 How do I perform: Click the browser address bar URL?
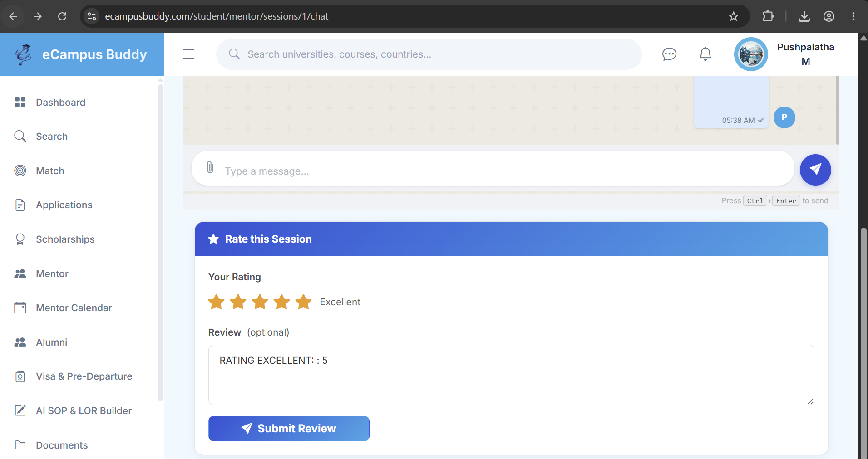coord(217,16)
